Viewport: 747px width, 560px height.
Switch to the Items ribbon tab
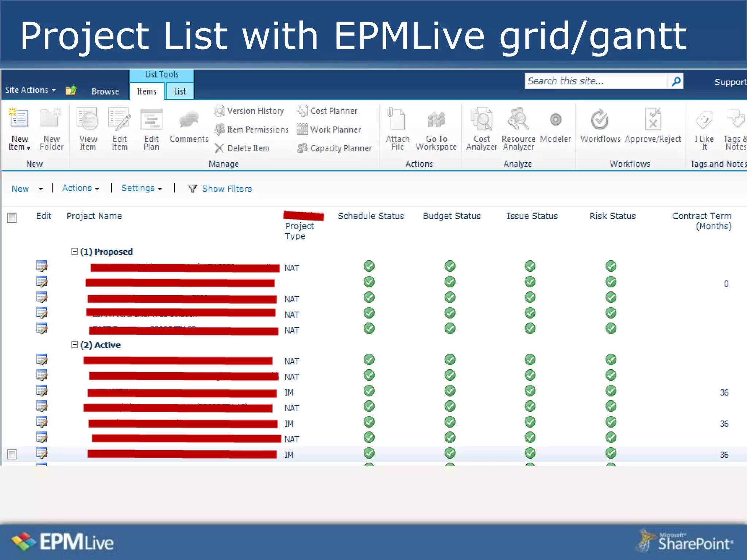click(147, 91)
